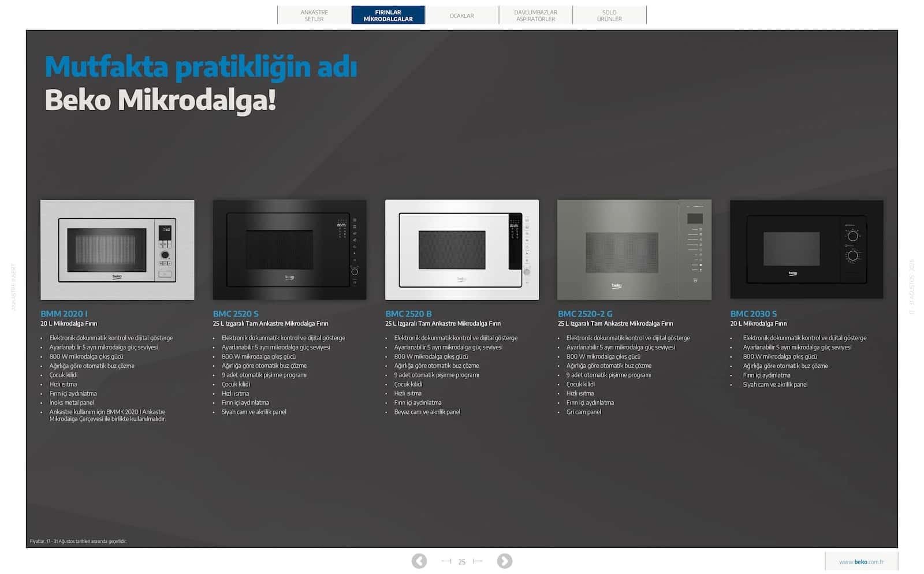924x574 pixels.
Task: Go to the previous catalog page arrow
Action: point(419,561)
